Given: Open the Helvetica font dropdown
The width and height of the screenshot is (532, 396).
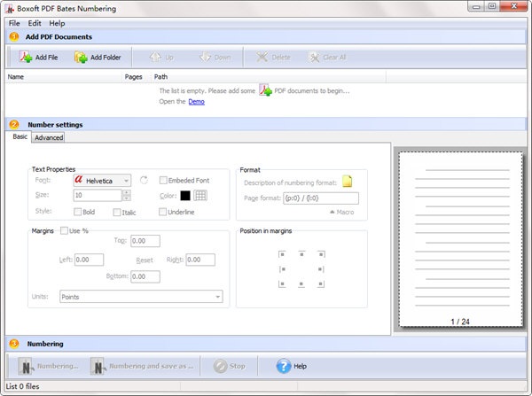Looking at the screenshot, I should coord(102,181).
